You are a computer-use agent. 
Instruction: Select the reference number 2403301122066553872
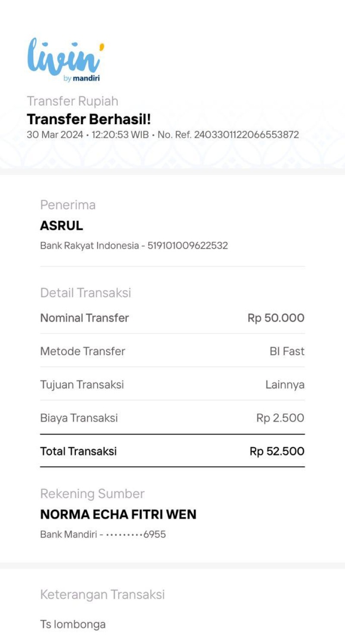[246, 135]
